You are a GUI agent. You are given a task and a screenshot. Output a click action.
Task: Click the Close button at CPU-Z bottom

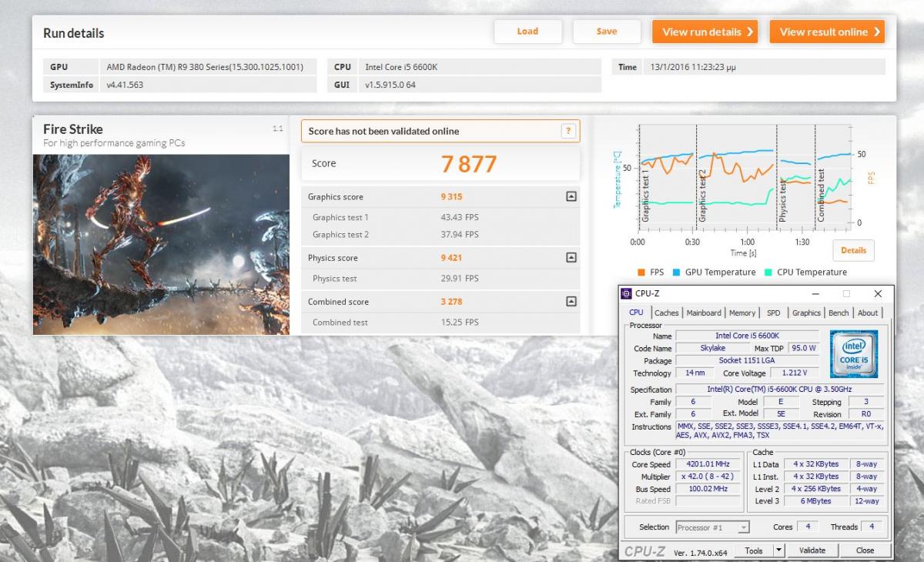865,550
